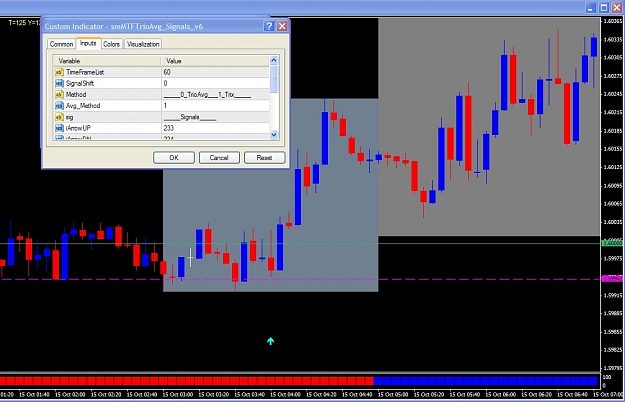Click the inputs list scrollbar thumb

click(274, 79)
